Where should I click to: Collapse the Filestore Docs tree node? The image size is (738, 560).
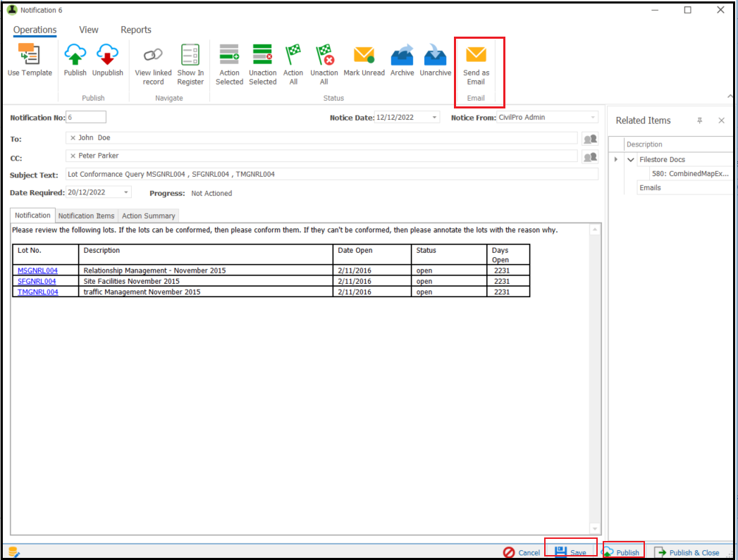[631, 160]
